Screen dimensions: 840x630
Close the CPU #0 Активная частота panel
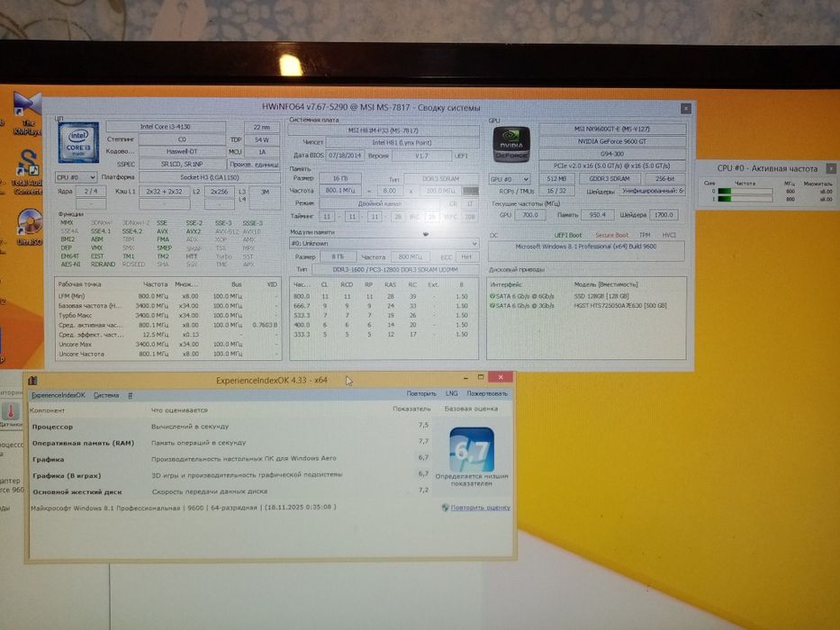click(x=831, y=168)
